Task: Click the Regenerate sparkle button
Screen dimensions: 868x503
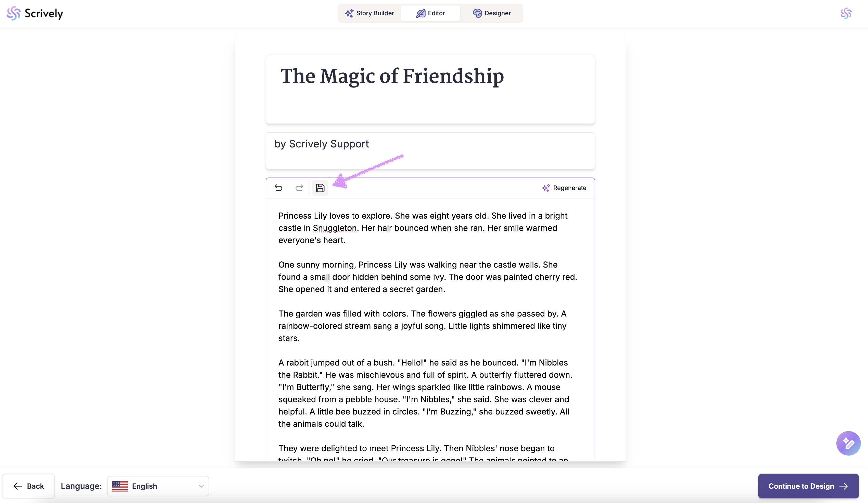Action: click(564, 188)
